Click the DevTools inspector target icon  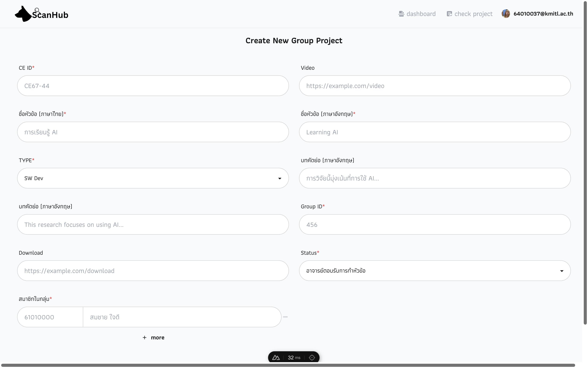tap(312, 357)
